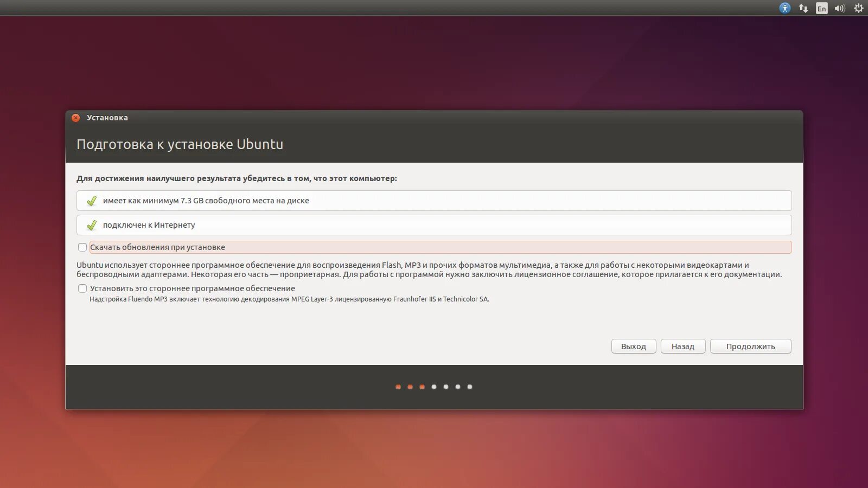Click green checkmark beside подключен к Интернету
The width and height of the screenshot is (868, 488).
92,225
